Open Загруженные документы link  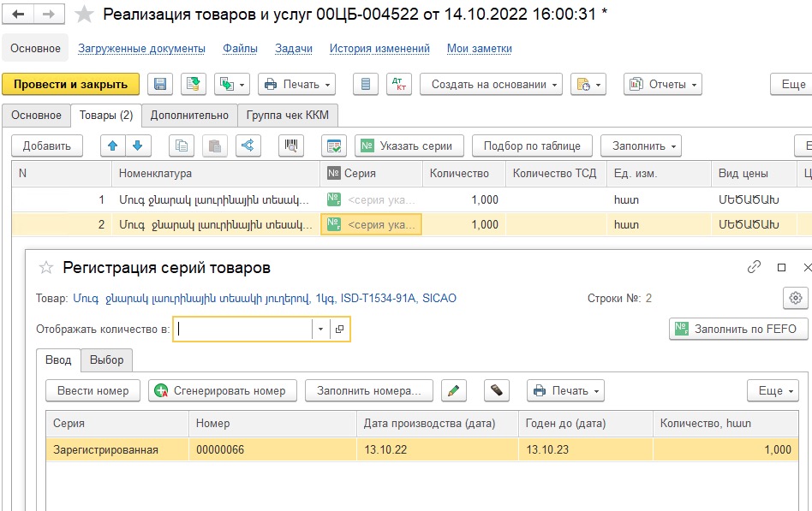[141, 49]
